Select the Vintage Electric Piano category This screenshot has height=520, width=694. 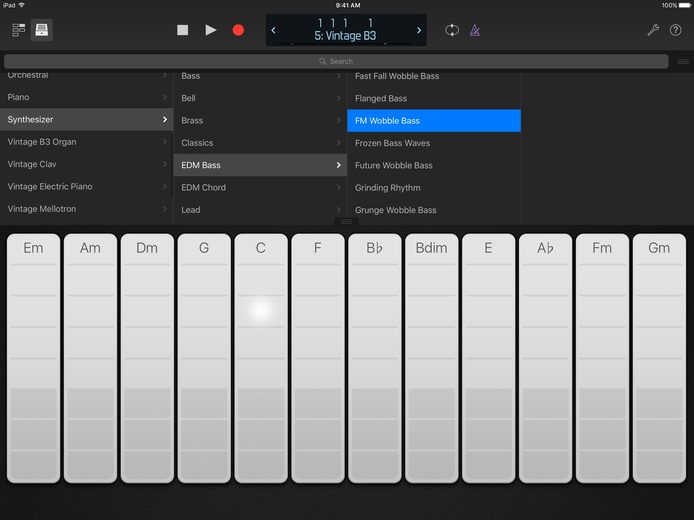86,186
